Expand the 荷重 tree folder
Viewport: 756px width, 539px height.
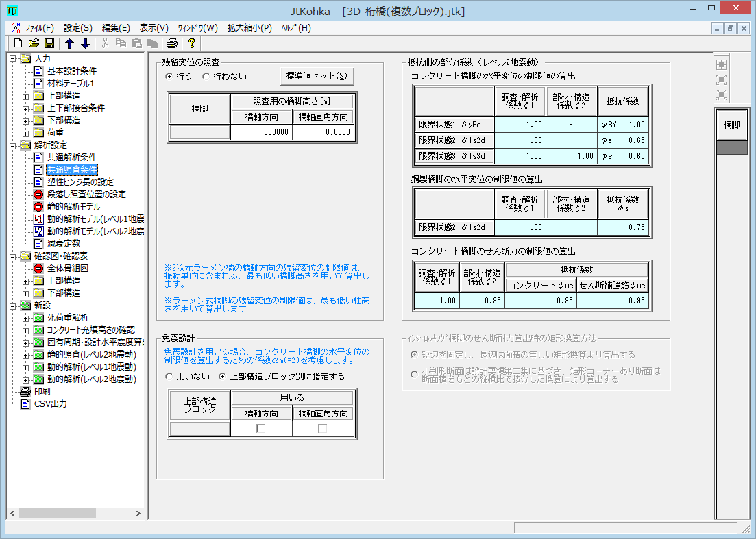click(26, 133)
